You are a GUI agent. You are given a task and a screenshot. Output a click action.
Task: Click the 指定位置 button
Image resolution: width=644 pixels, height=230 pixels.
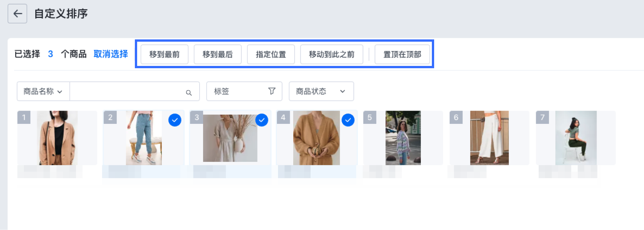pyautogui.click(x=271, y=54)
